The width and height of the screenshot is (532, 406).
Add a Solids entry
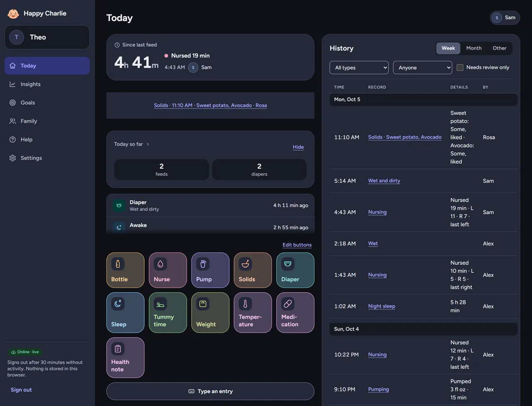tap(253, 270)
